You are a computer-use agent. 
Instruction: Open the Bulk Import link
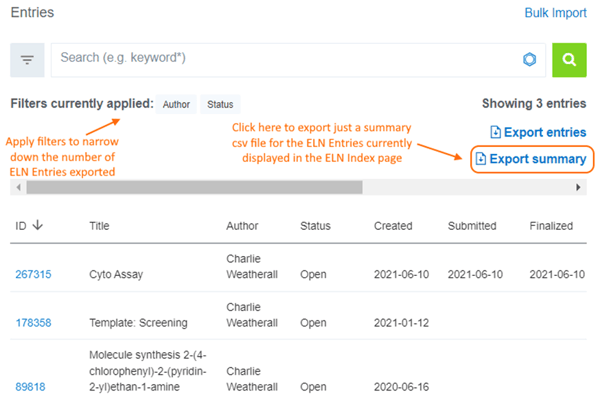[x=555, y=13]
